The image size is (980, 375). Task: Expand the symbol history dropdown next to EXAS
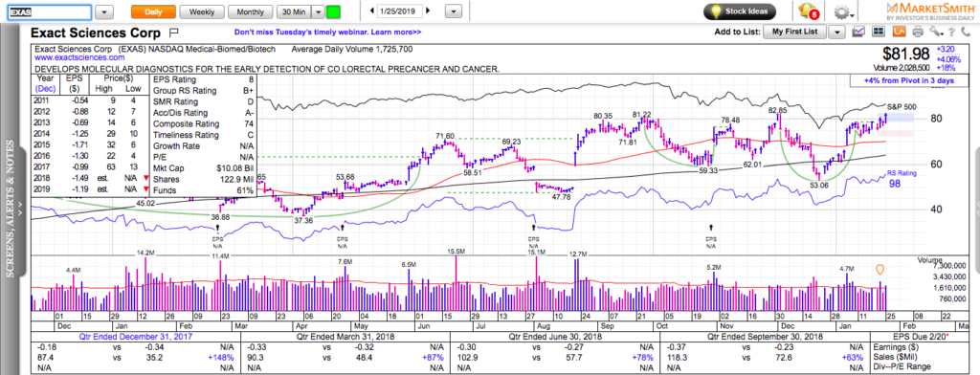point(105,11)
